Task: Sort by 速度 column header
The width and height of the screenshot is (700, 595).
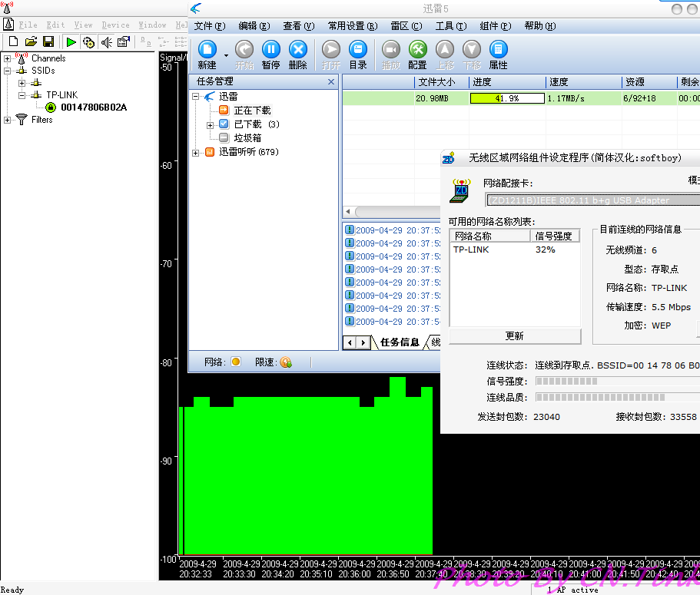Action: pyautogui.click(x=583, y=82)
